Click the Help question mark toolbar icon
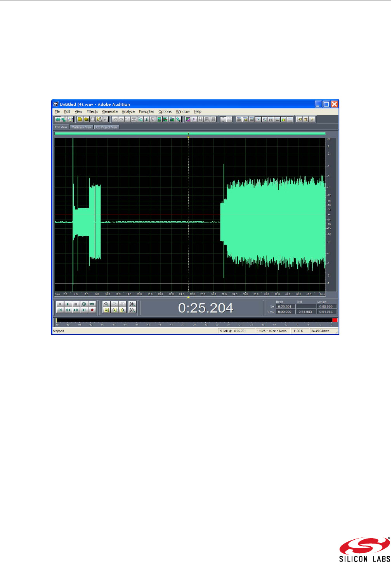The image size is (392, 570). (312, 120)
